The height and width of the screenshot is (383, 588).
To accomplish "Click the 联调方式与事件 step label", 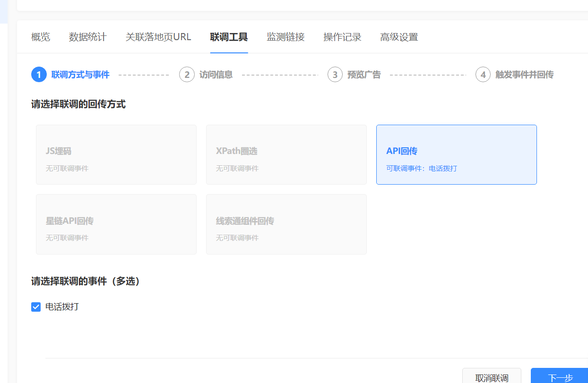I will pyautogui.click(x=80, y=75).
